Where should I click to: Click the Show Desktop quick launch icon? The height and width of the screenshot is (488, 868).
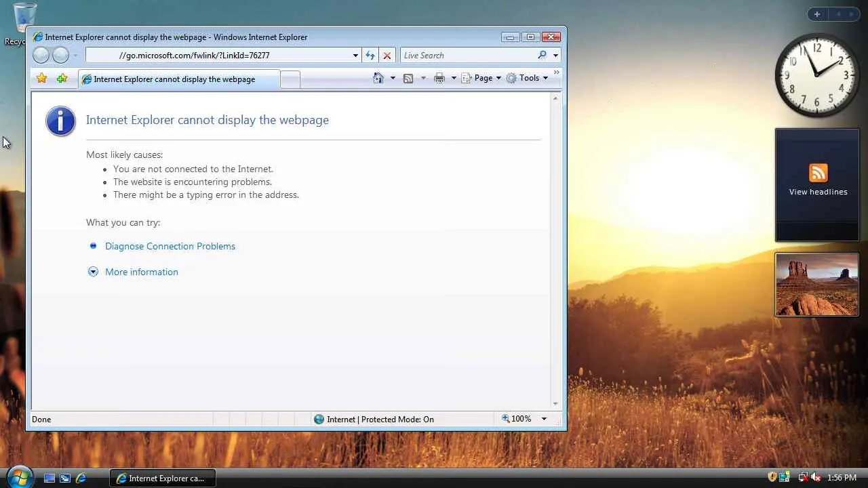[x=50, y=478]
